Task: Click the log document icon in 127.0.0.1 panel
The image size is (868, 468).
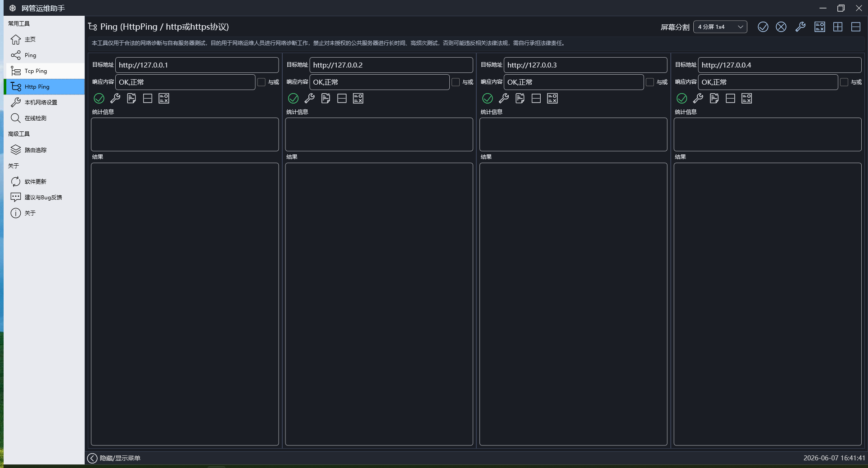Action: [131, 98]
